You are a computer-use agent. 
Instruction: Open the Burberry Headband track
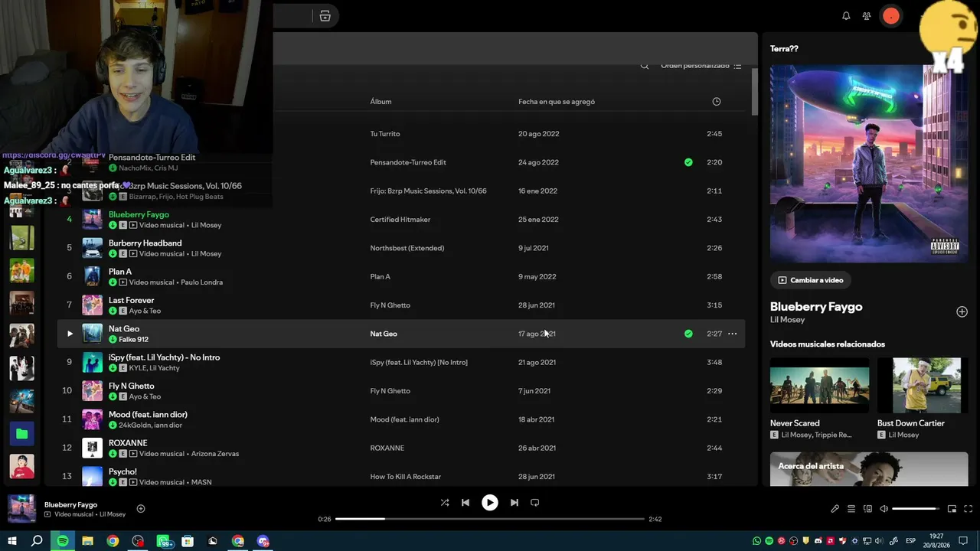(x=145, y=243)
